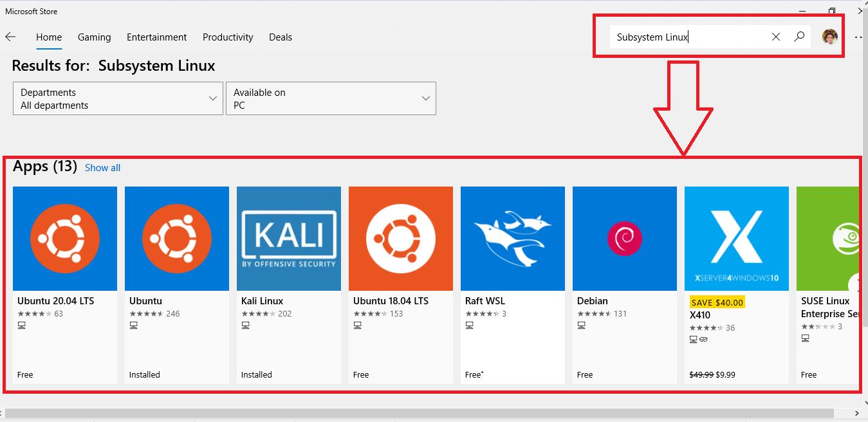Screen dimensions: 868x422
Task: Click the PC device icon under Raft WSL
Action: coord(469,326)
